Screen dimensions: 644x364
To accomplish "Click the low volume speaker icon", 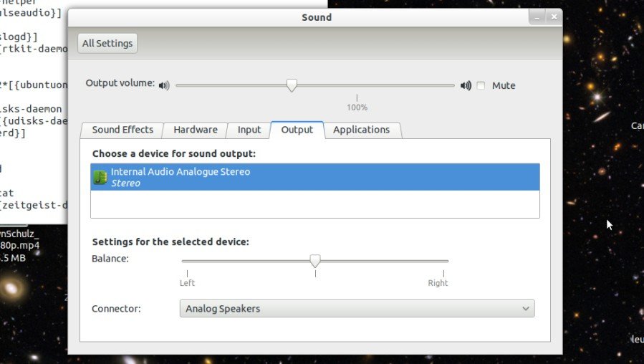I will (x=164, y=86).
